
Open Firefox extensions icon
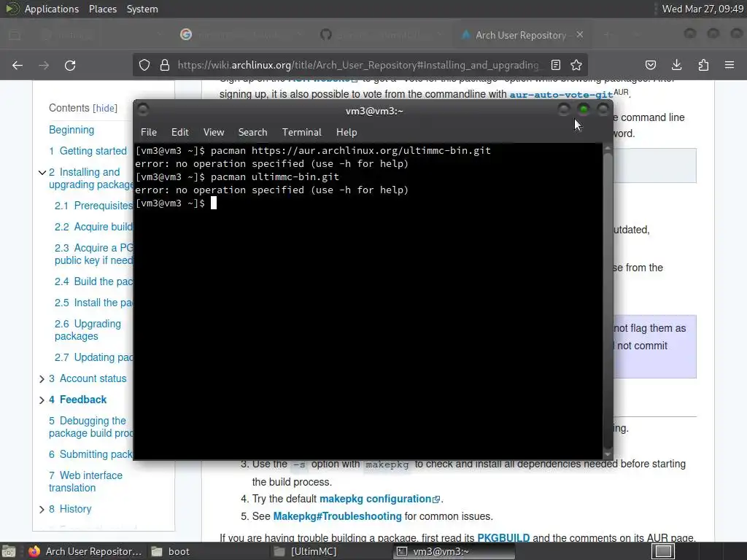click(703, 65)
